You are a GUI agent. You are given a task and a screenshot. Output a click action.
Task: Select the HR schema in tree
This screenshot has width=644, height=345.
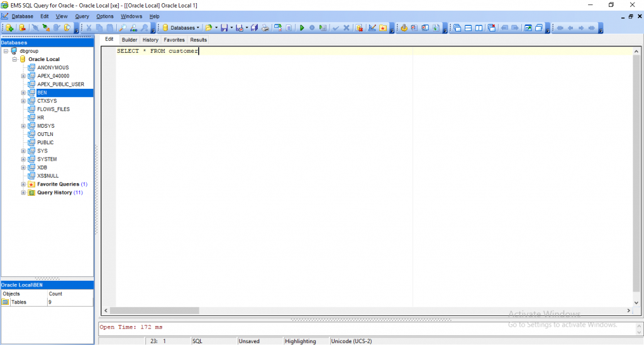pos(40,118)
